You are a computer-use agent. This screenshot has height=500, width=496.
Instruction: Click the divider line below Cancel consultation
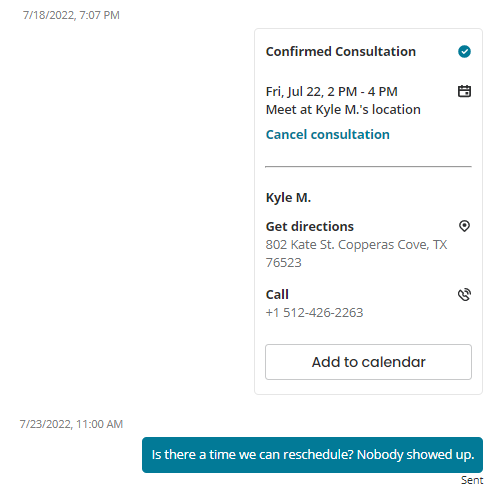[x=368, y=166]
